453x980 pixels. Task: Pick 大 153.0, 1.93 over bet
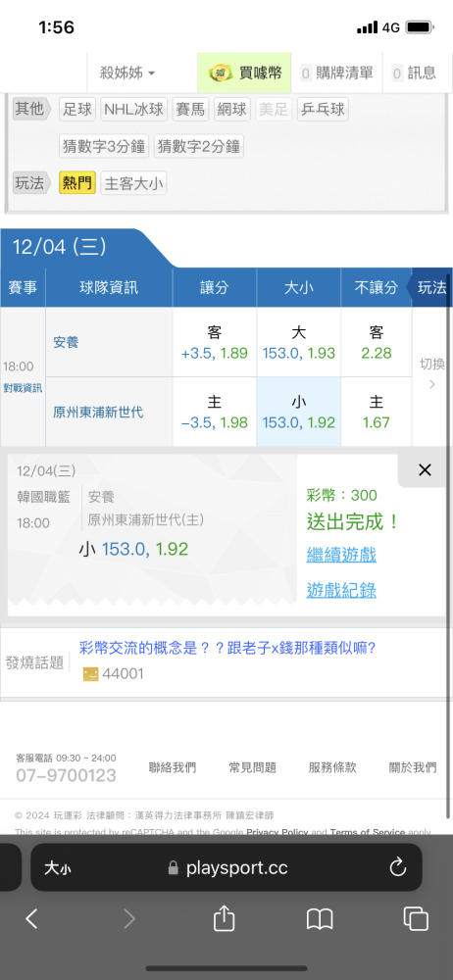click(x=299, y=342)
